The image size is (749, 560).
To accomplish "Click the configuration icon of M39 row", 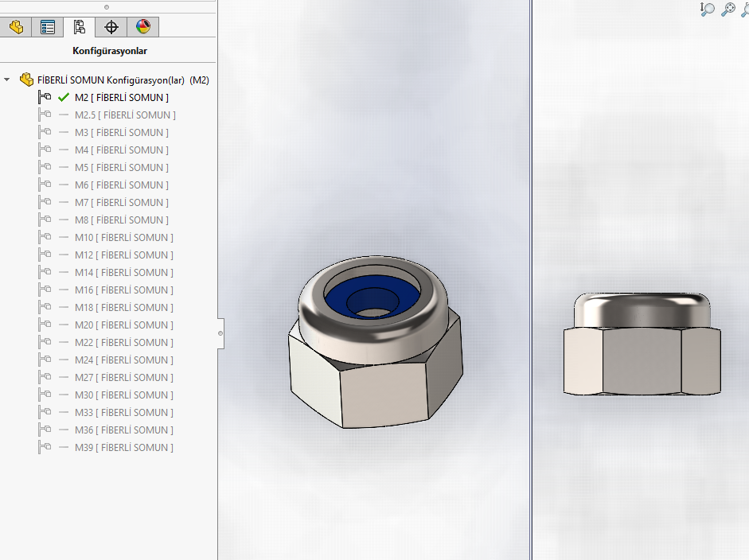I will coord(45,447).
